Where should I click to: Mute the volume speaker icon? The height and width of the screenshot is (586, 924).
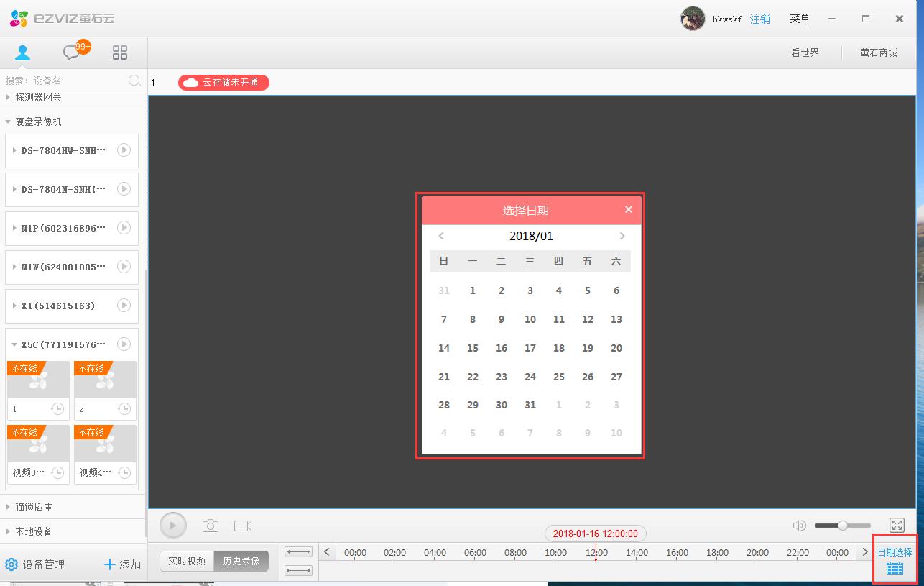799,526
